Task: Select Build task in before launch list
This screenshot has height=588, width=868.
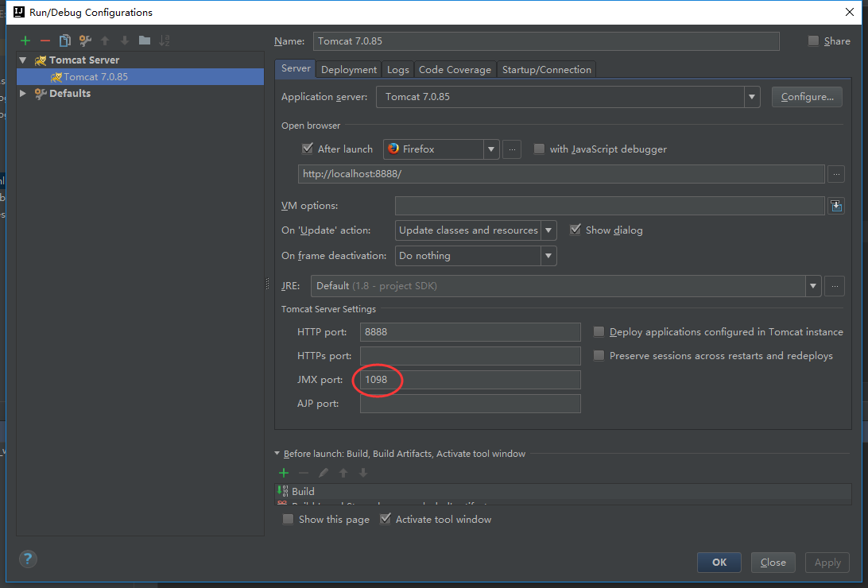Action: pyautogui.click(x=563, y=491)
